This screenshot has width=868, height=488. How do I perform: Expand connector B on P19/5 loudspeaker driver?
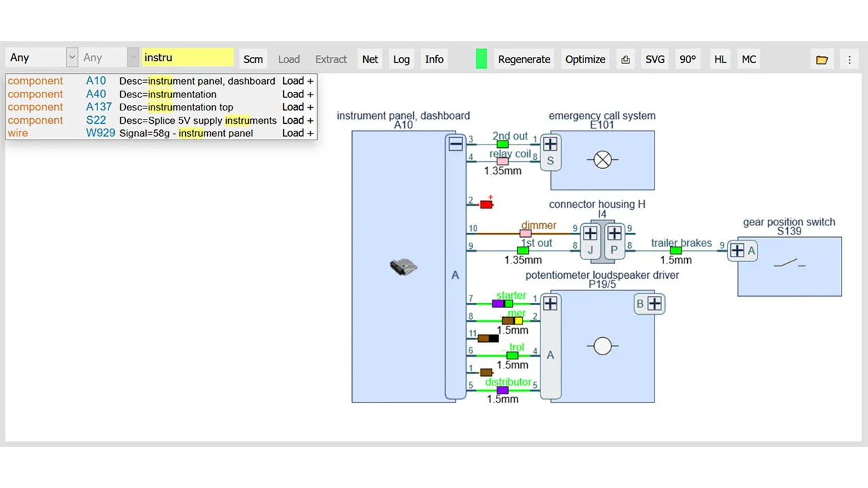654,304
